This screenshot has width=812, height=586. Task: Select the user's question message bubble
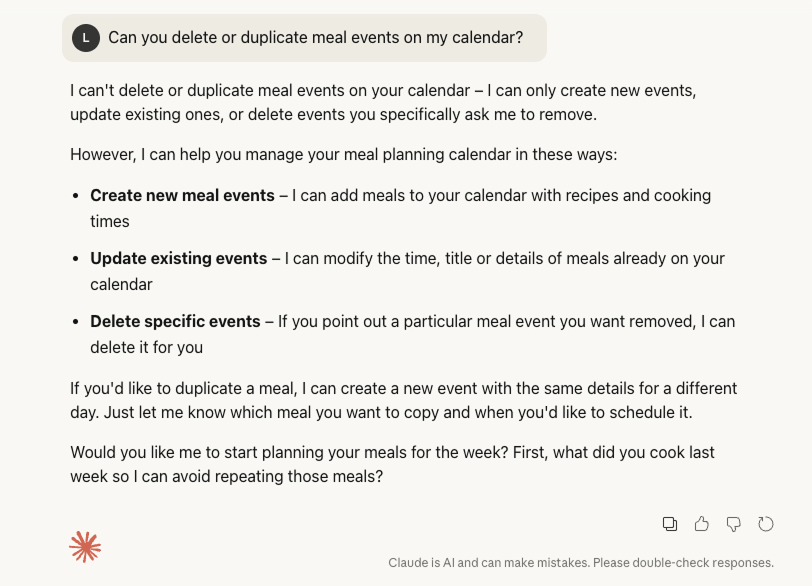(304, 37)
